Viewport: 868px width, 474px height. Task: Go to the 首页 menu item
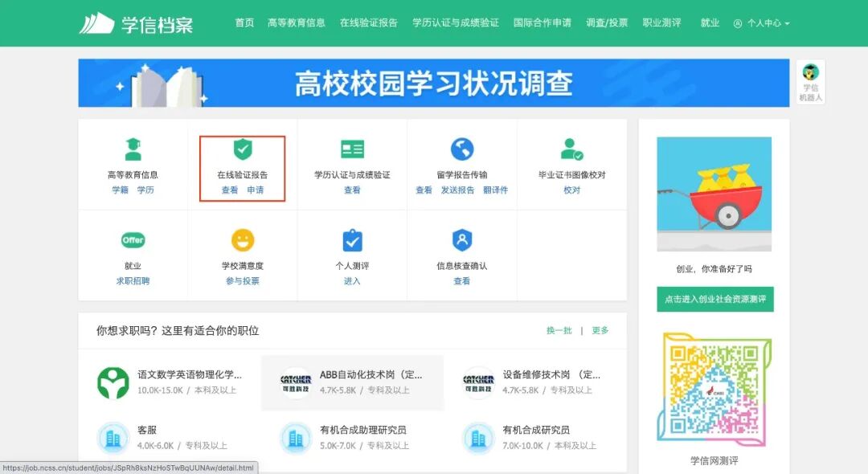point(243,23)
